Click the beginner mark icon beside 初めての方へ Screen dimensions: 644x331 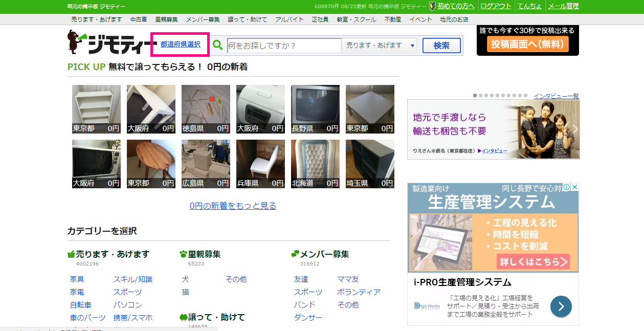pos(432,6)
